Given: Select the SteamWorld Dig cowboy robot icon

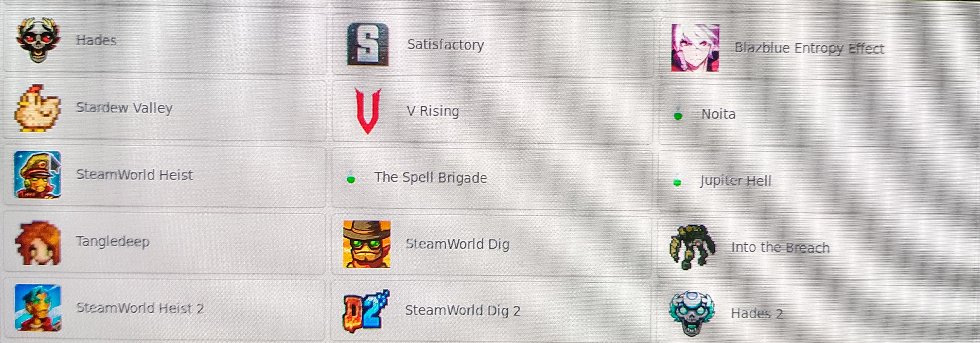Looking at the screenshot, I should (367, 244).
